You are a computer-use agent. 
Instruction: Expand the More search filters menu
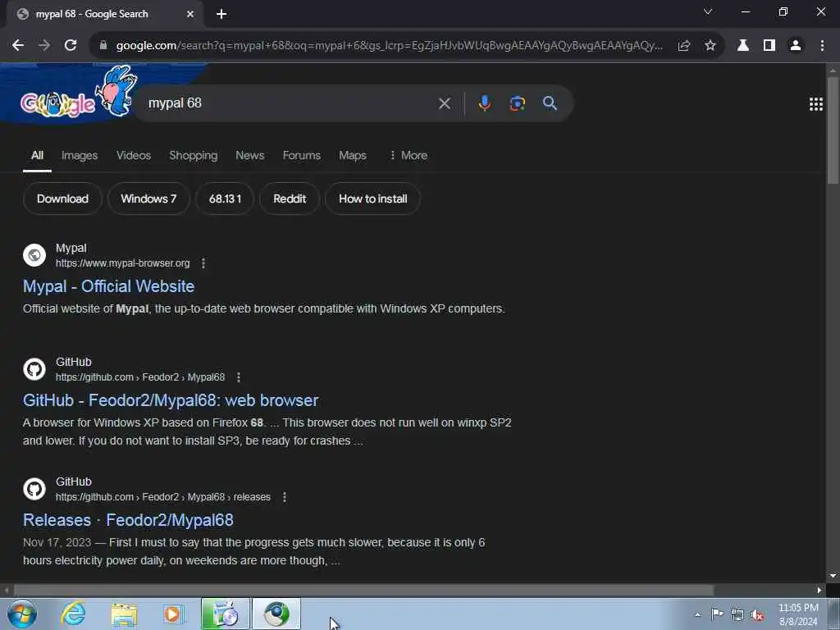coord(409,155)
